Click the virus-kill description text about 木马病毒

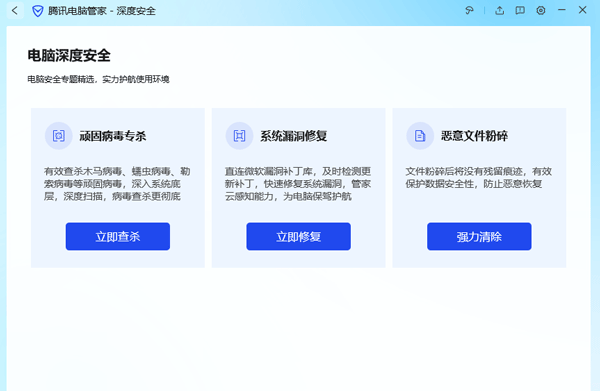tap(117, 184)
